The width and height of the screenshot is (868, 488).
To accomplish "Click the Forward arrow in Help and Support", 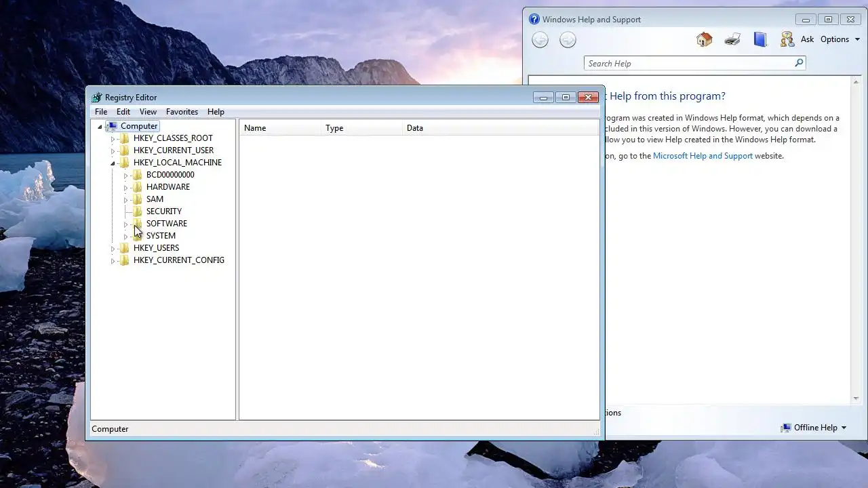I will point(568,40).
